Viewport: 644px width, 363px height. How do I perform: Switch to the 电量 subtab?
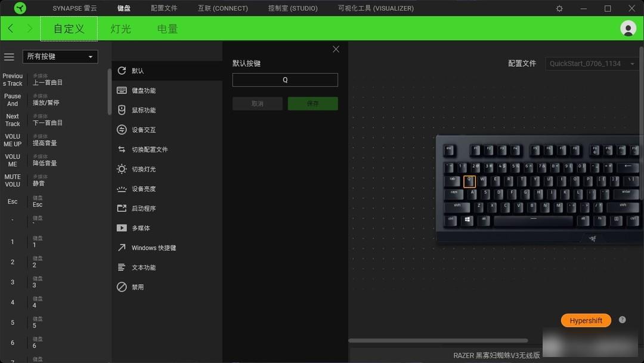168,29
